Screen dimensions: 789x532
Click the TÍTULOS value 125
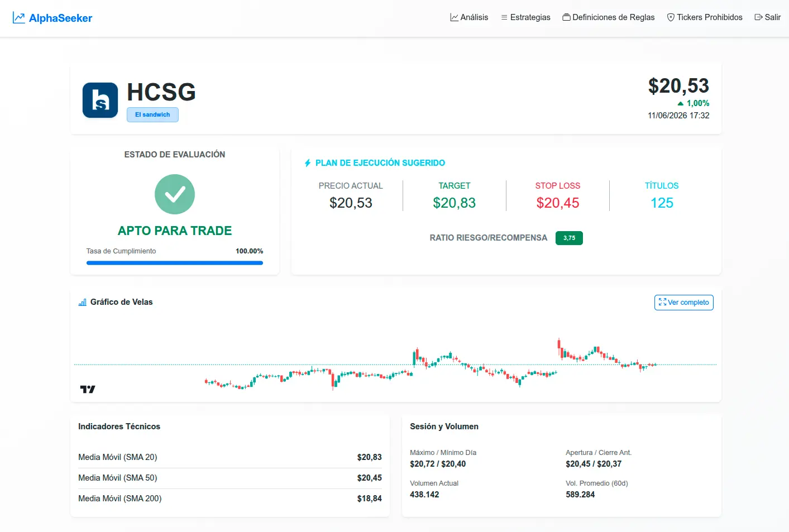click(x=662, y=203)
